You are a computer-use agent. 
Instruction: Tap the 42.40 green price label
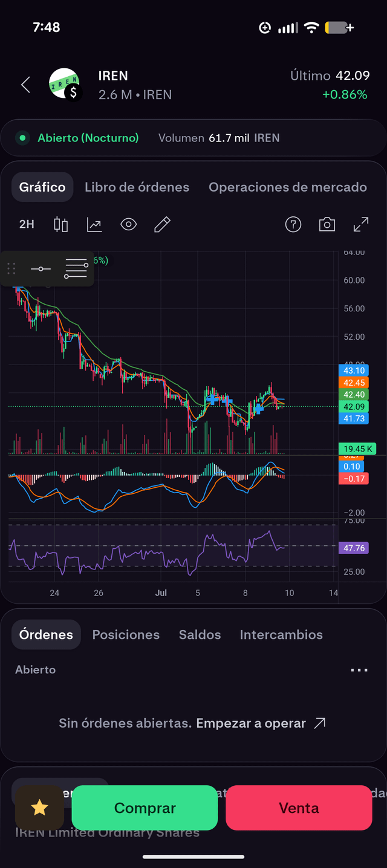[354, 395]
